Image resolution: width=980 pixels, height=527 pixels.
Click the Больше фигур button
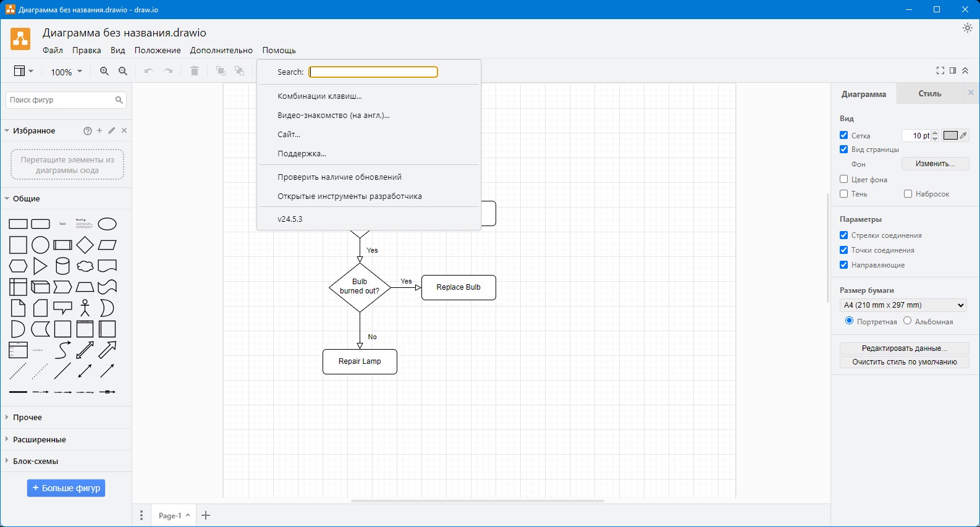66,488
